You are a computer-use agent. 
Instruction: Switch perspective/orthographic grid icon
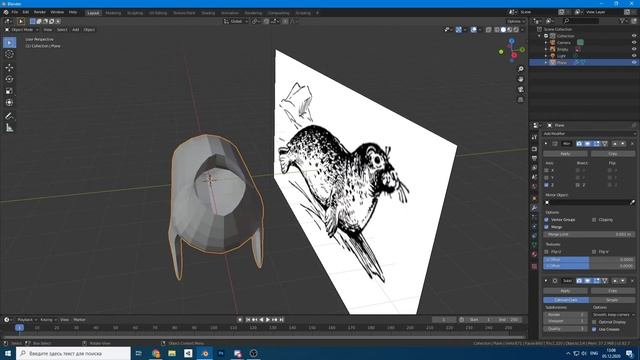click(x=520, y=100)
